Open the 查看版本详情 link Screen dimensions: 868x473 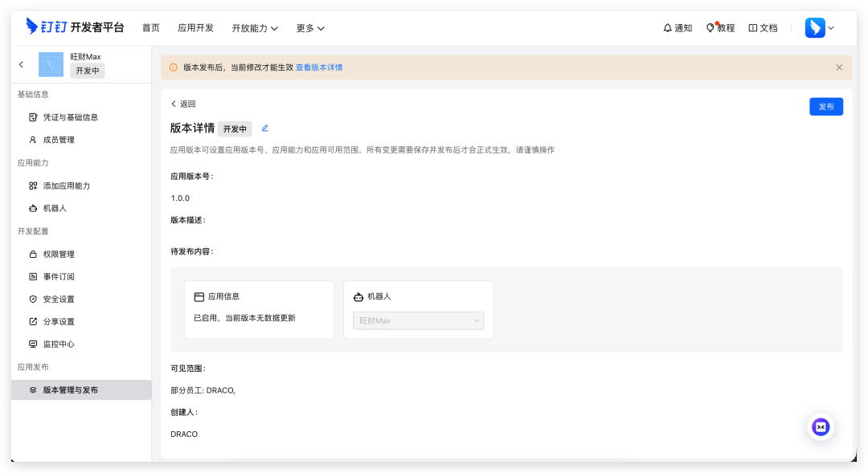[x=319, y=67]
